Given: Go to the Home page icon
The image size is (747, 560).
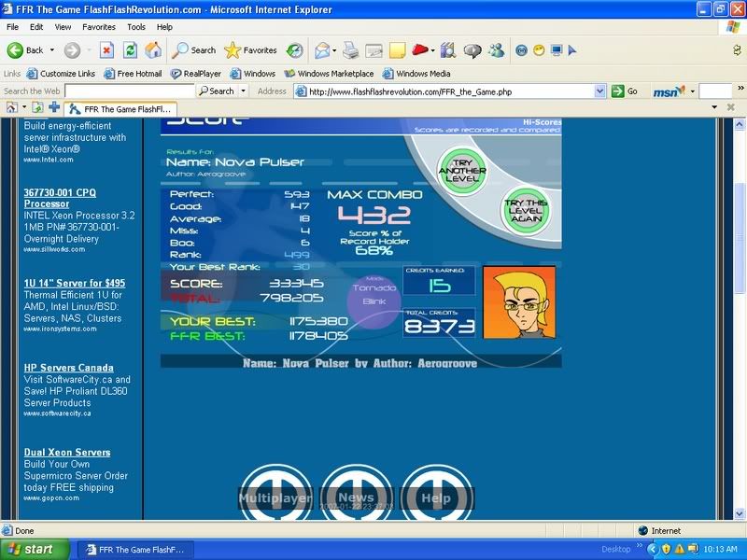Looking at the screenshot, I should tap(153, 50).
